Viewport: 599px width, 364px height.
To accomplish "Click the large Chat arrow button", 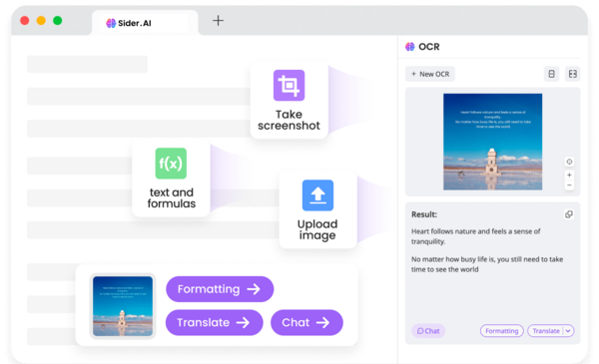I will coord(306,322).
